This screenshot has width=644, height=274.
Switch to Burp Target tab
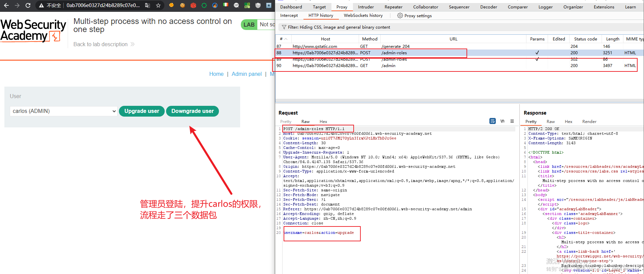tap(319, 7)
